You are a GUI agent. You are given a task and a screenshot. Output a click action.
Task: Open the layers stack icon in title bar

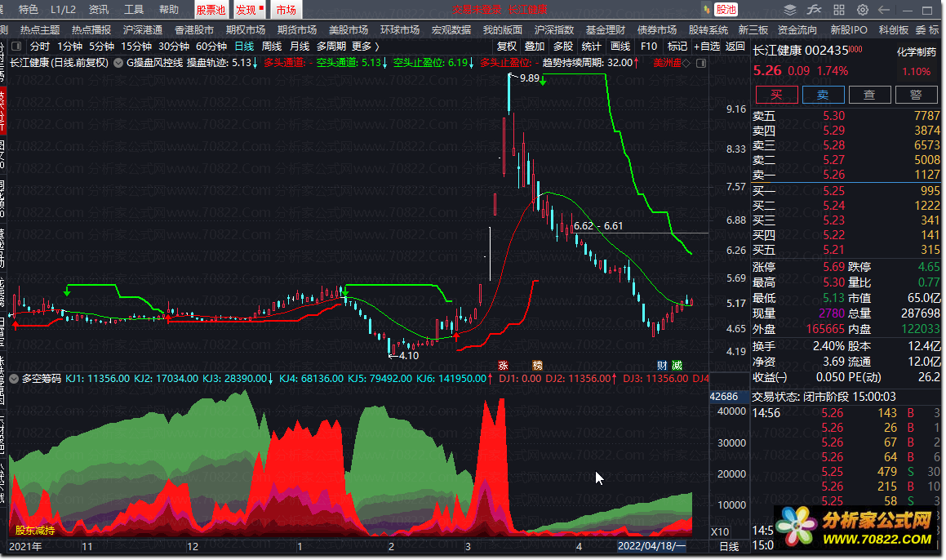[790, 10]
